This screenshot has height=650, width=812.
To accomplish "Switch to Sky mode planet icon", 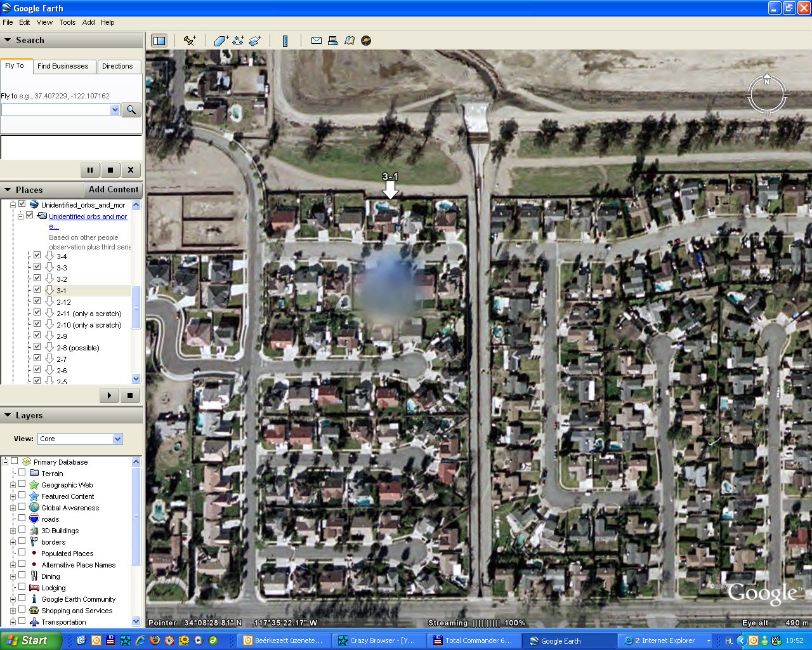I will [366, 41].
